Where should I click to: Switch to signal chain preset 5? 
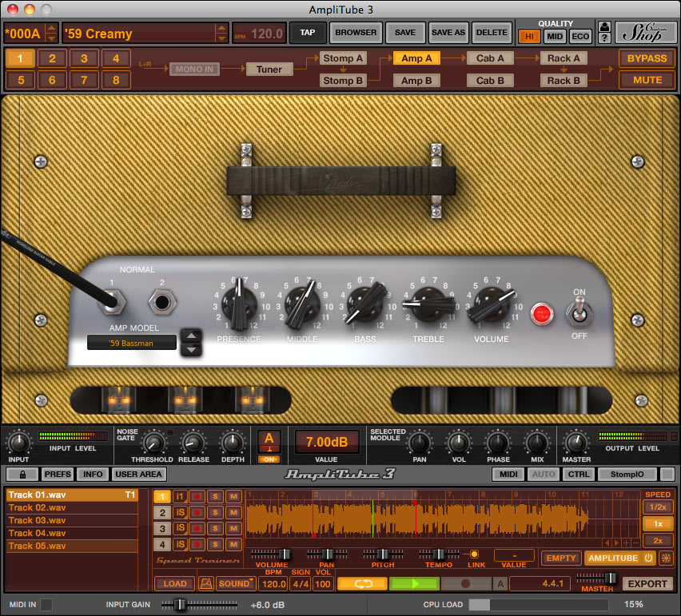tap(21, 81)
